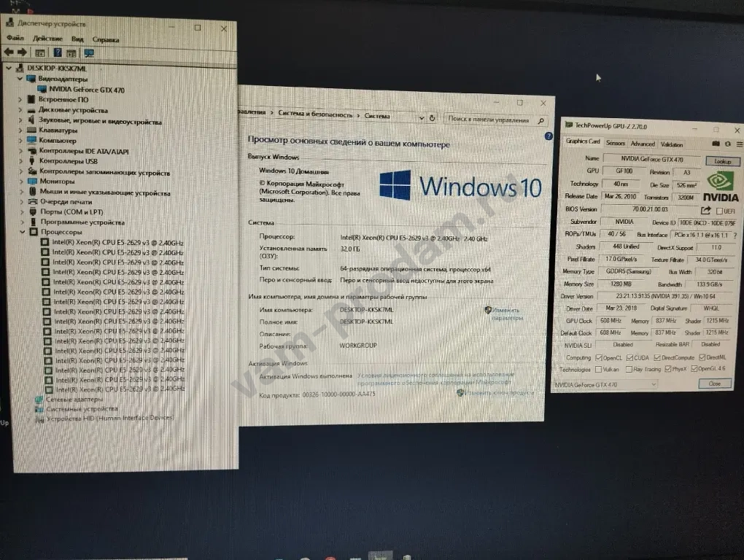Open the address bar history dropdown in System window
The width and height of the screenshot is (744, 560).
pyautogui.click(x=421, y=117)
